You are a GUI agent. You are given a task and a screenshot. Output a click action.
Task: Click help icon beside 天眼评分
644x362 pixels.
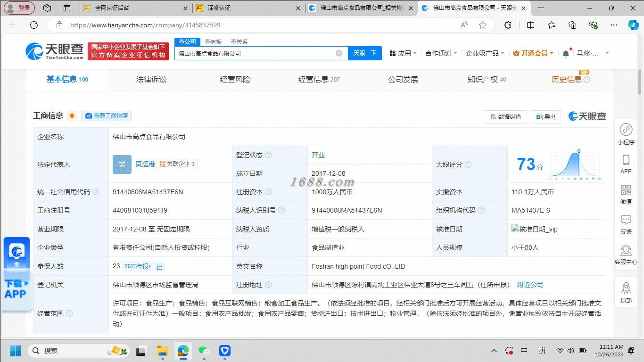click(x=468, y=165)
